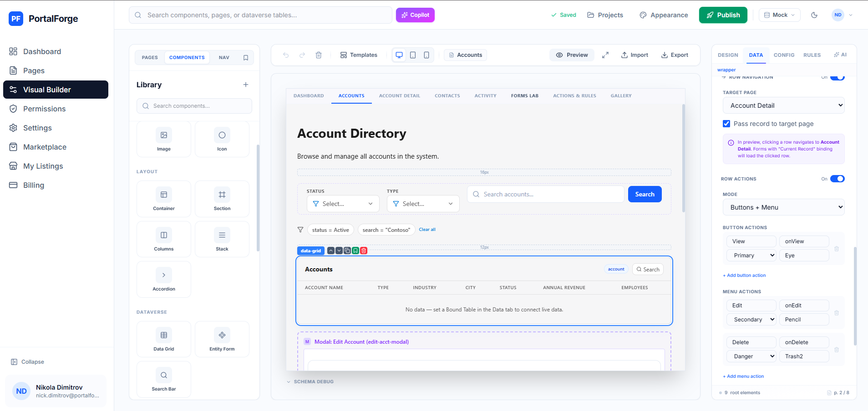This screenshot has width=868, height=411.
Task: Switch to tablet viewport preview
Action: click(x=413, y=55)
